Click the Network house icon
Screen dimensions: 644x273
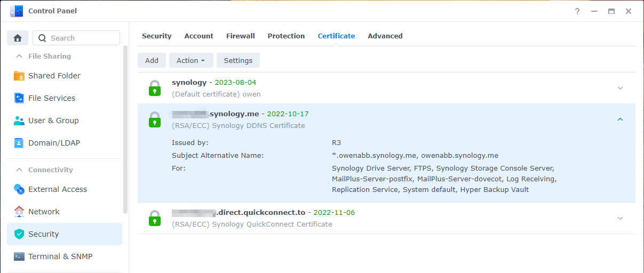point(19,212)
